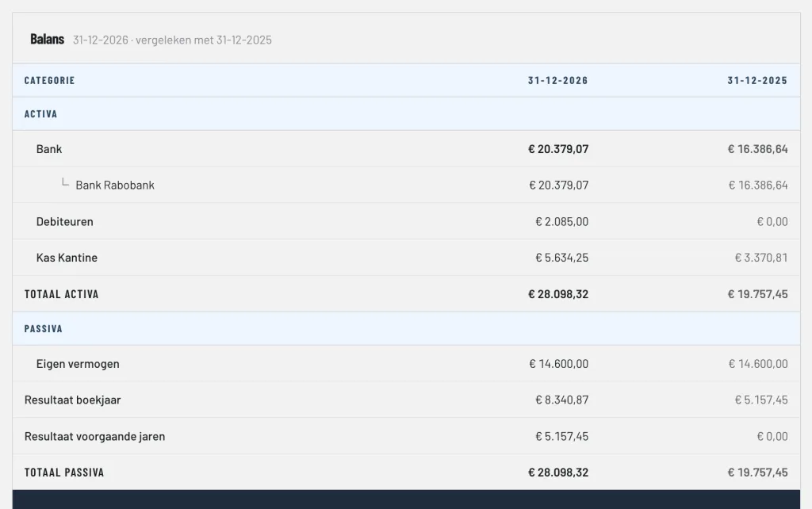The image size is (812, 509).
Task: Click Totaal Passiva amount € 28.098,32
Action: (558, 473)
